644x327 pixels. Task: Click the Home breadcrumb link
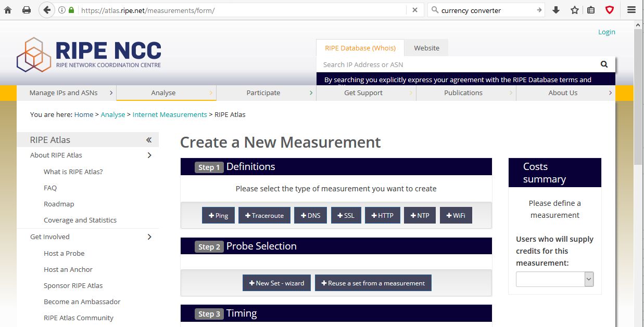coord(84,114)
